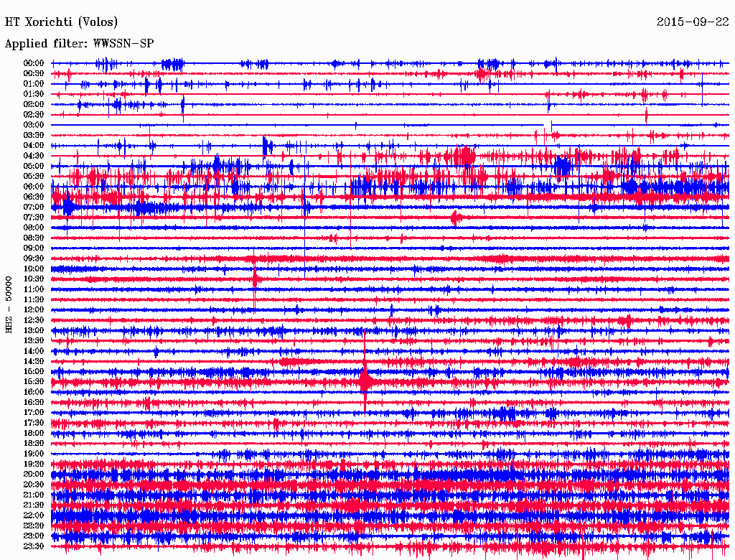Click the 07:30 time label

tap(34, 218)
